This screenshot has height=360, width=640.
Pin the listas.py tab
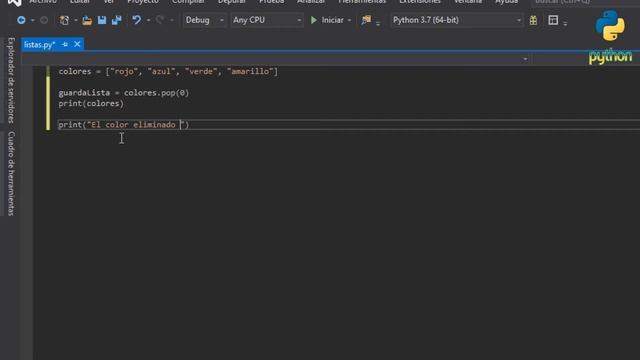point(65,44)
